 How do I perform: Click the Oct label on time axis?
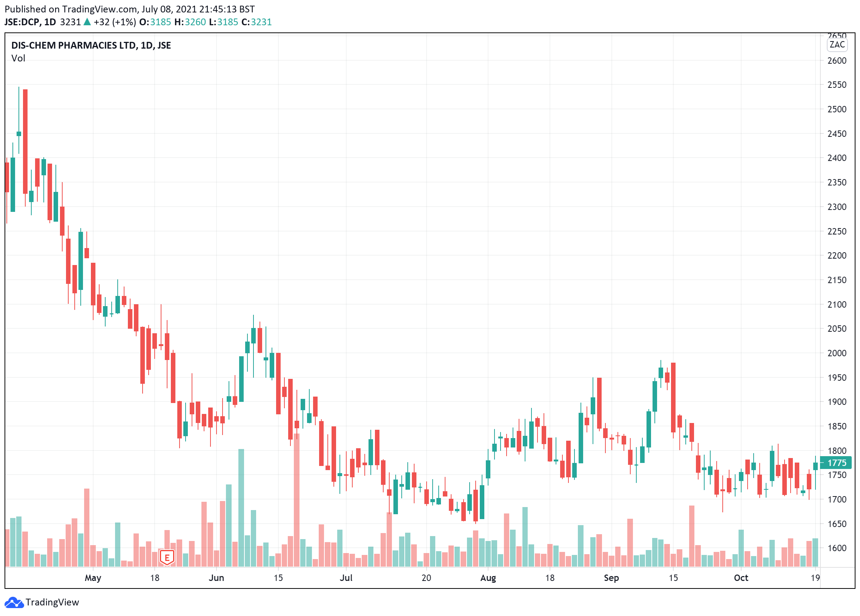[741, 578]
